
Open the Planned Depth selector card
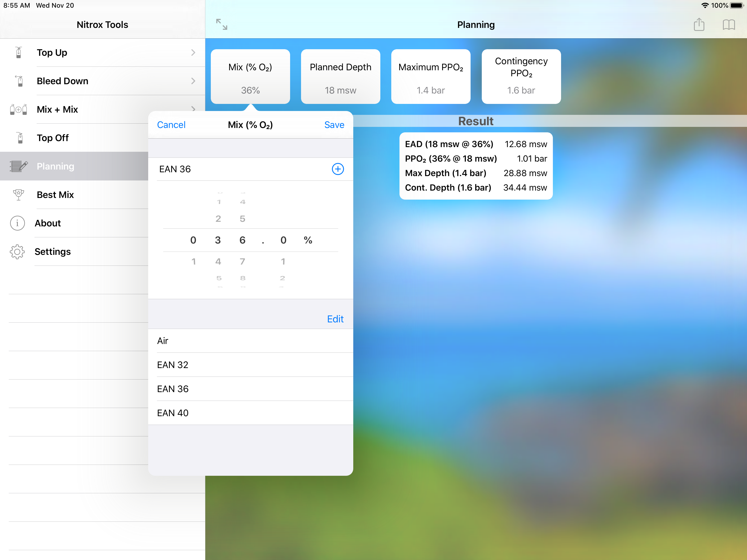point(340,77)
